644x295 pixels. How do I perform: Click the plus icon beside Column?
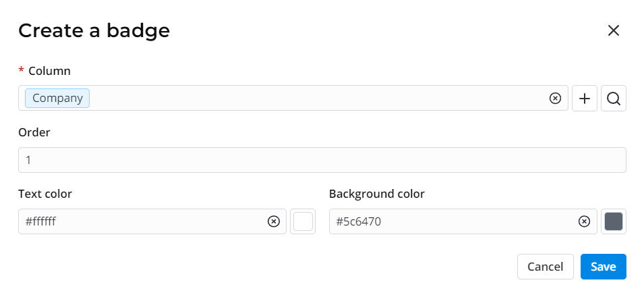point(585,99)
